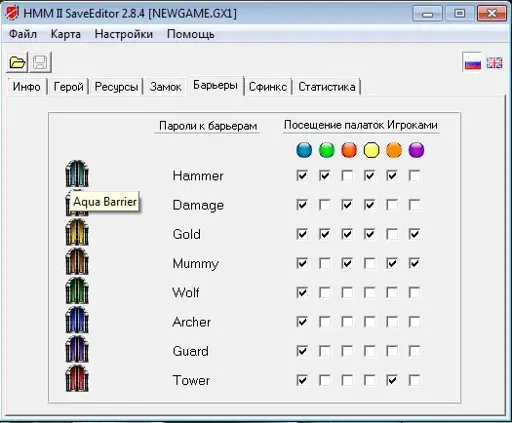Open the Настройки menu
This screenshot has height=423, width=512.
[124, 34]
